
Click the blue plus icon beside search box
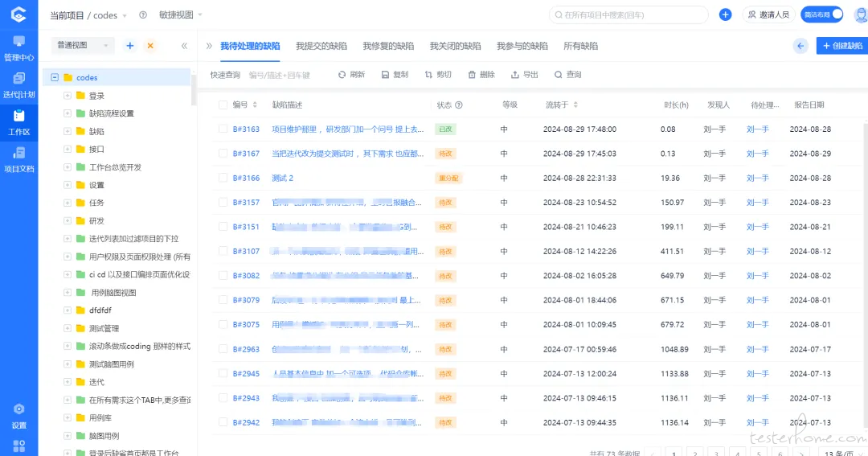coord(725,15)
